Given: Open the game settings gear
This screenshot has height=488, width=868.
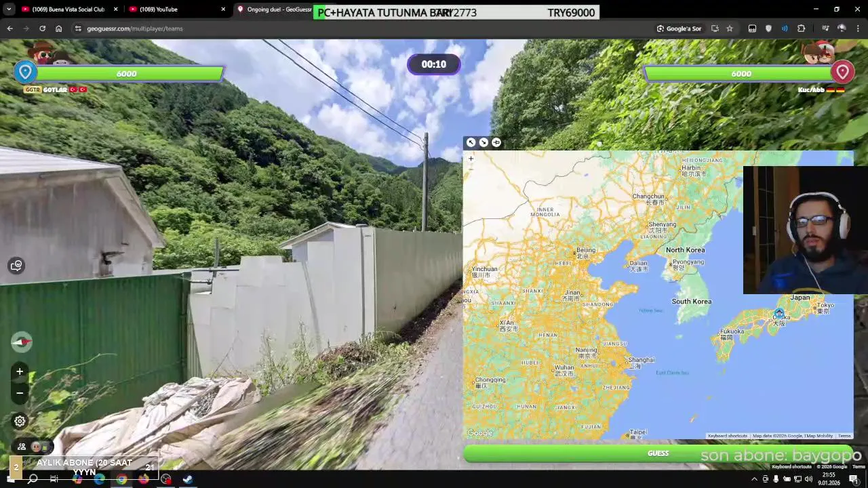Looking at the screenshot, I should [x=20, y=421].
